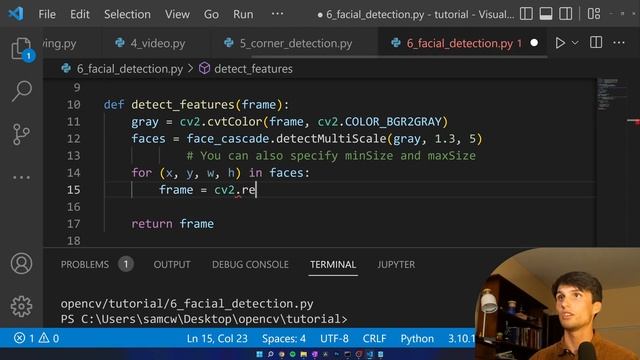
Task: Toggle the secondary side bar layout icon
Action: [x=565, y=14]
